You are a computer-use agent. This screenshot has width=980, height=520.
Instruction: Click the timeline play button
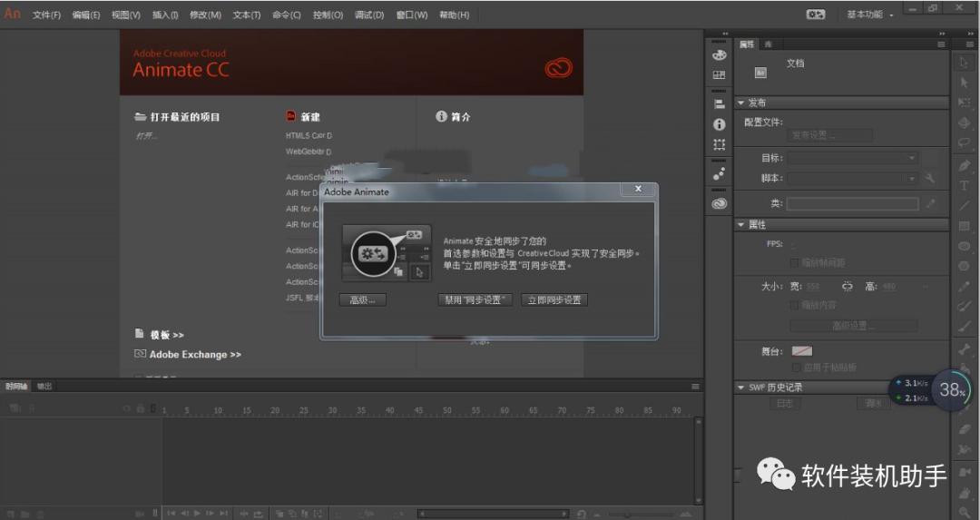pos(197,513)
